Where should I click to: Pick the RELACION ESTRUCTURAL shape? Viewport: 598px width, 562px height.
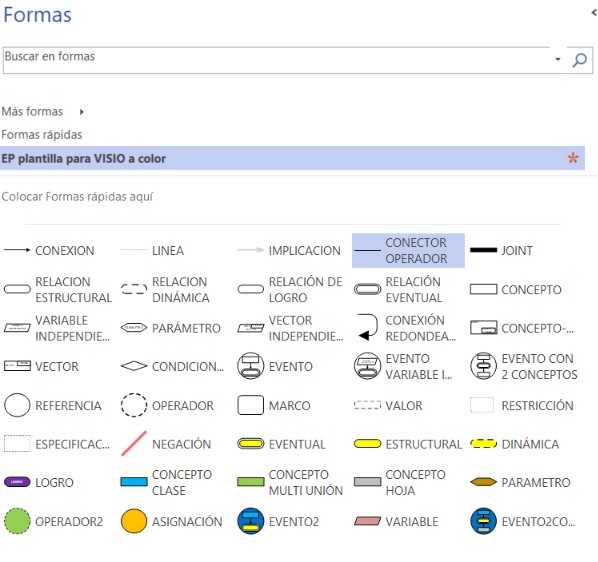pyautogui.click(x=58, y=289)
